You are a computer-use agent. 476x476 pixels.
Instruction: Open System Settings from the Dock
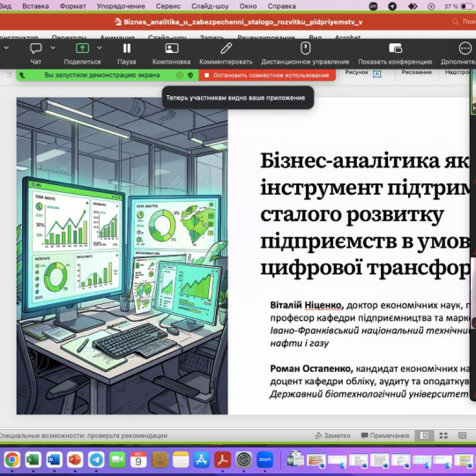coord(244,459)
